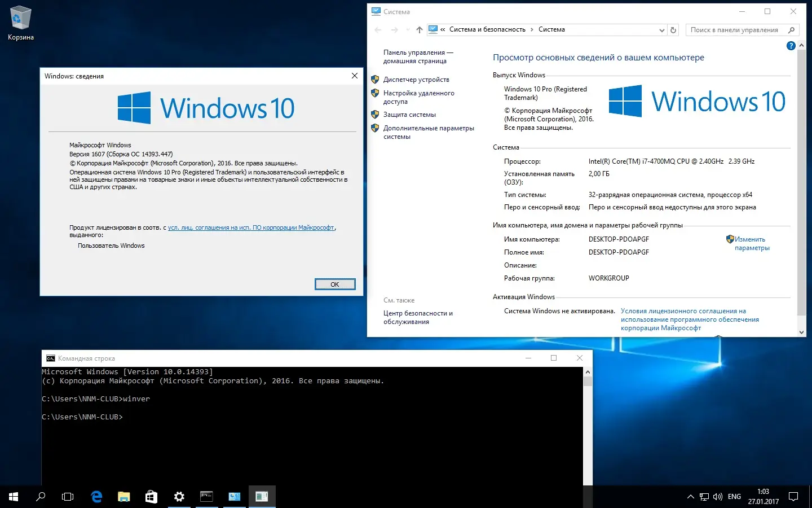812x508 pixels.
Task: Open the Microsoft license agreement link in winver
Action: [251, 227]
